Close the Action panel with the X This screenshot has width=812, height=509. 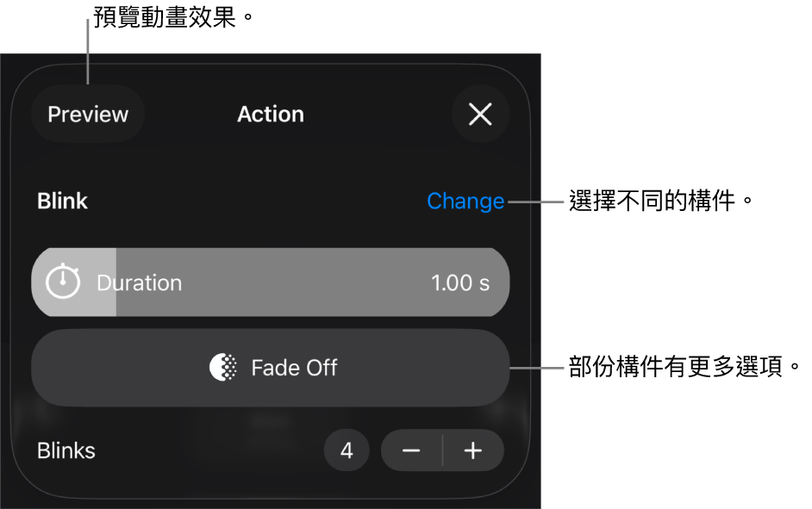coord(480,114)
